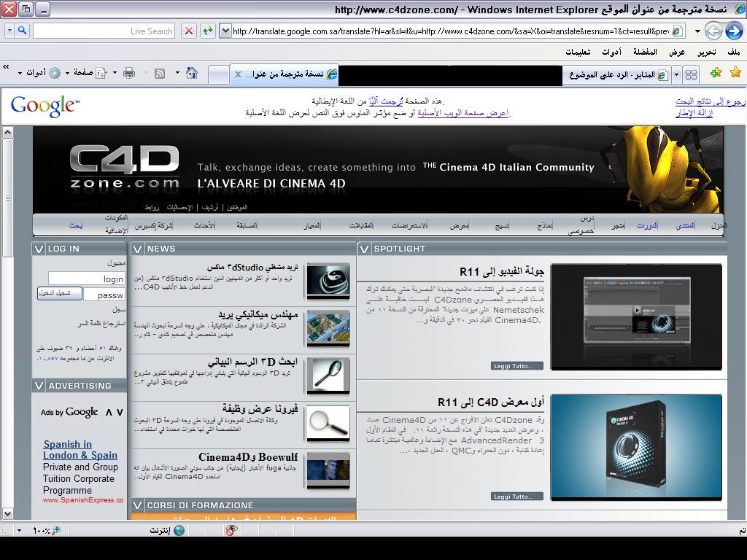Open the تحرير (Edit) menu
Image resolution: width=747 pixels, height=560 pixels.
pyautogui.click(x=707, y=52)
